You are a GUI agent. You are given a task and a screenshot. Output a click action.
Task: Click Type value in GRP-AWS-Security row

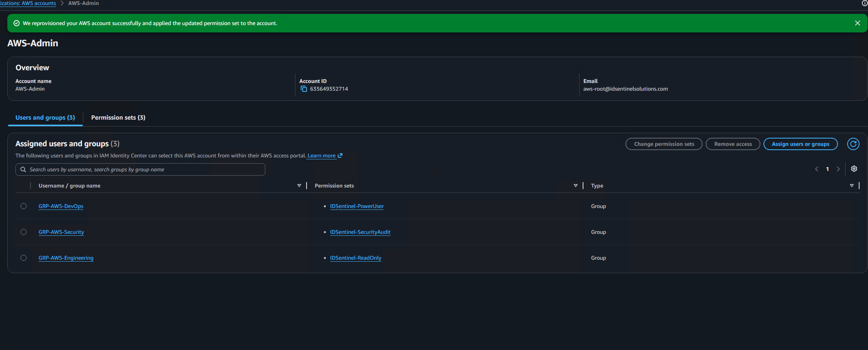tap(598, 232)
